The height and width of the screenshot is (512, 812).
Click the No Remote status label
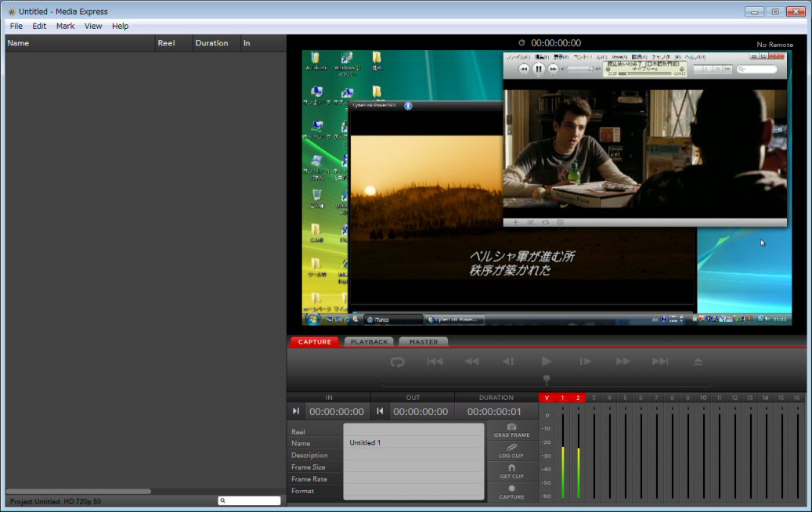[774, 45]
